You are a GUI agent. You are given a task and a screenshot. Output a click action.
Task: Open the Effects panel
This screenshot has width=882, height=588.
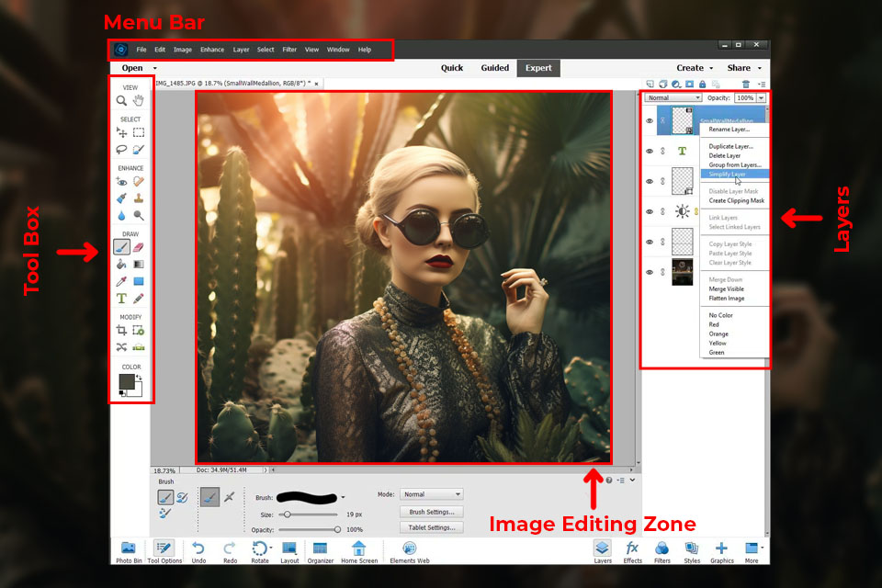pyautogui.click(x=632, y=549)
